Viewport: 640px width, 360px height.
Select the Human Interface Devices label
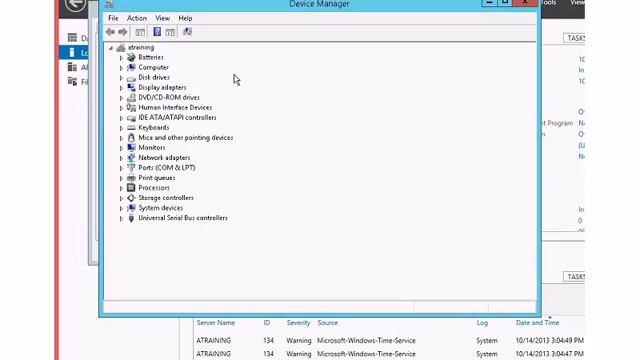click(175, 107)
